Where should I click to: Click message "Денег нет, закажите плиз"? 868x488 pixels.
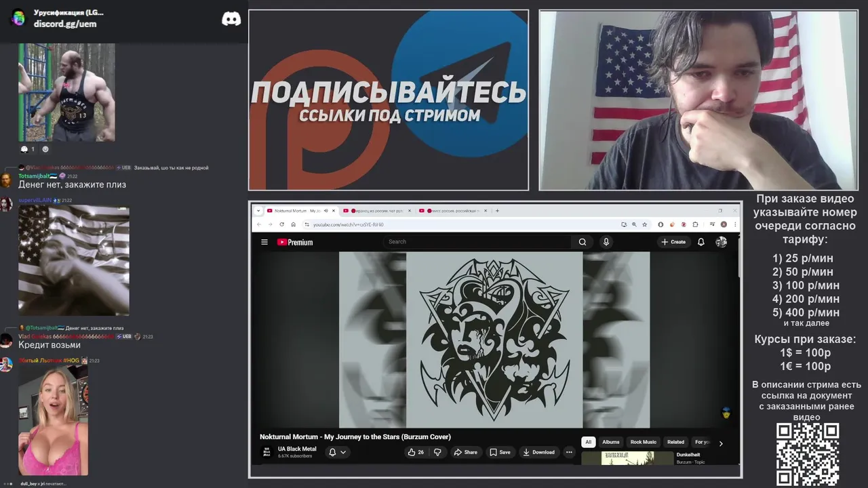click(x=72, y=184)
